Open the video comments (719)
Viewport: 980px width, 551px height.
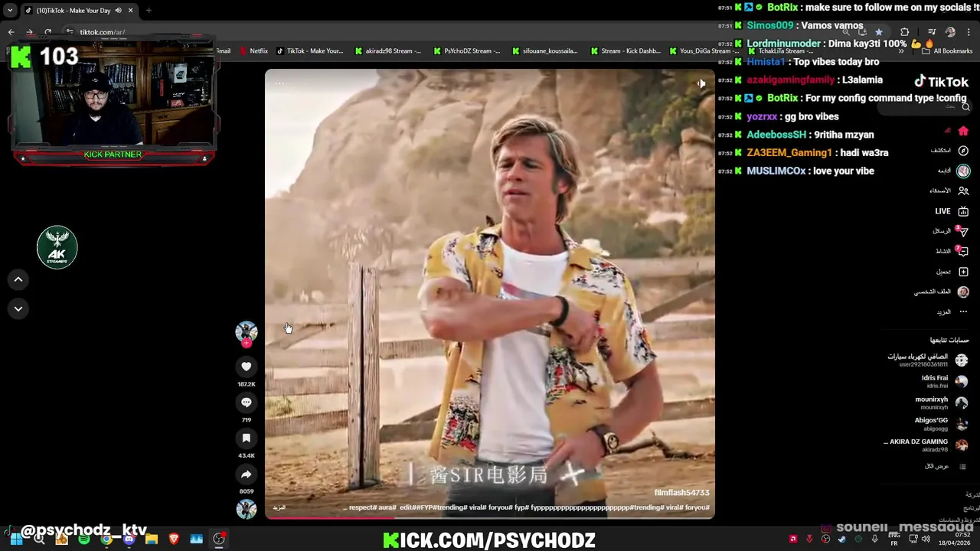[x=246, y=403]
